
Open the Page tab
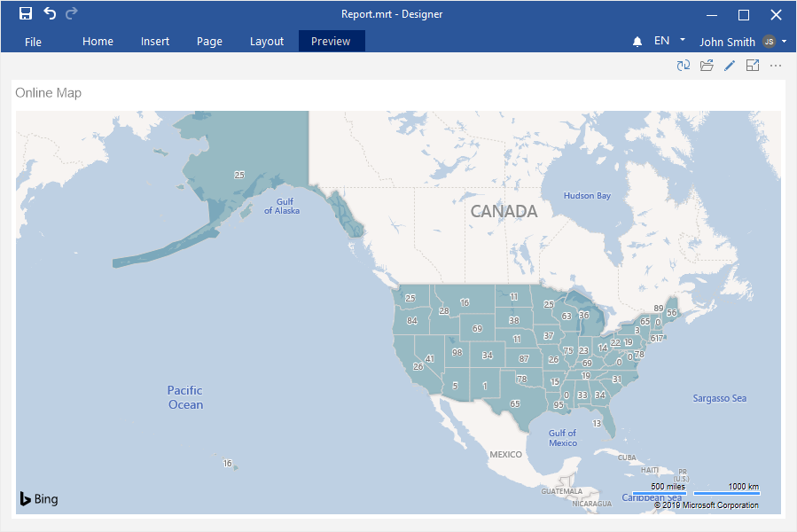(x=209, y=42)
